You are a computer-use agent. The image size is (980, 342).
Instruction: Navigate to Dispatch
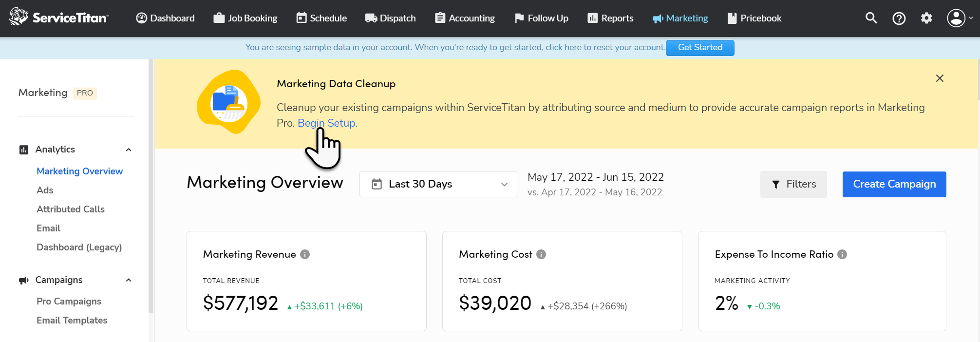click(390, 18)
